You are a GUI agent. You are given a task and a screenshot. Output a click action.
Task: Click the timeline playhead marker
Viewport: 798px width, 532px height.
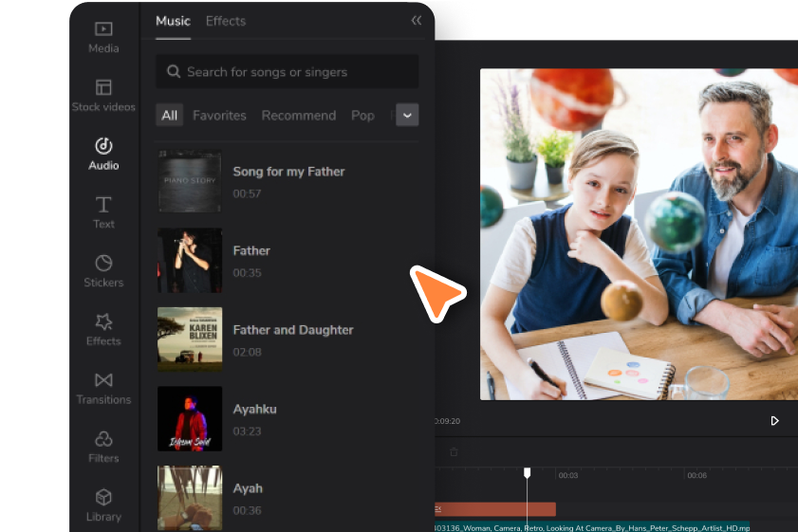528,473
